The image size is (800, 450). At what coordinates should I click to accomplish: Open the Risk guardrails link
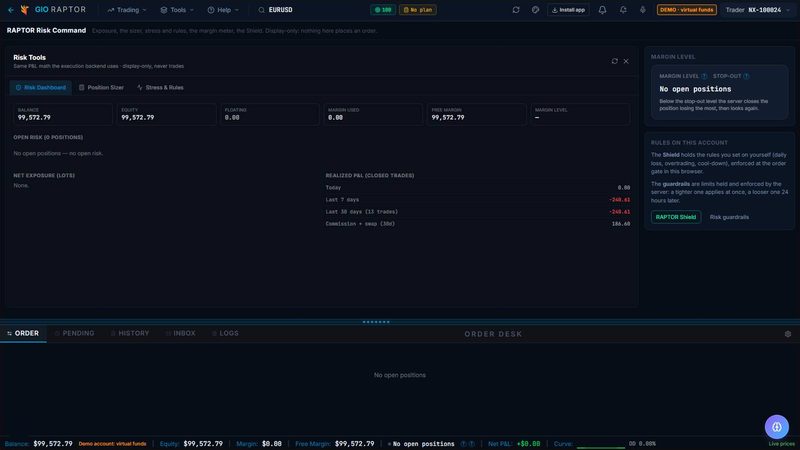(x=729, y=217)
